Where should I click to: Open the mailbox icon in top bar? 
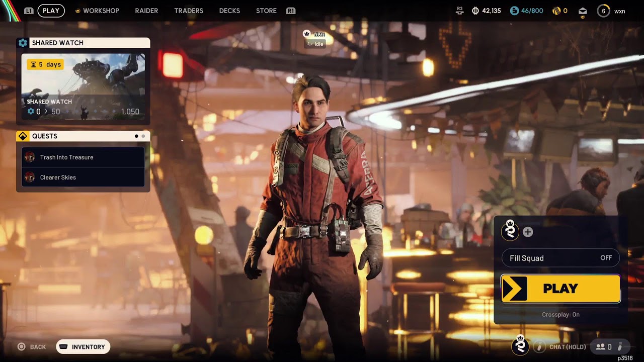pyautogui.click(x=583, y=11)
